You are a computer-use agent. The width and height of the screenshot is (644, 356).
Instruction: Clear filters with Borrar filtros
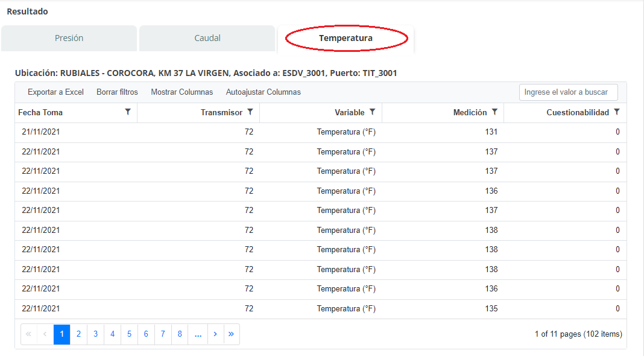[117, 92]
